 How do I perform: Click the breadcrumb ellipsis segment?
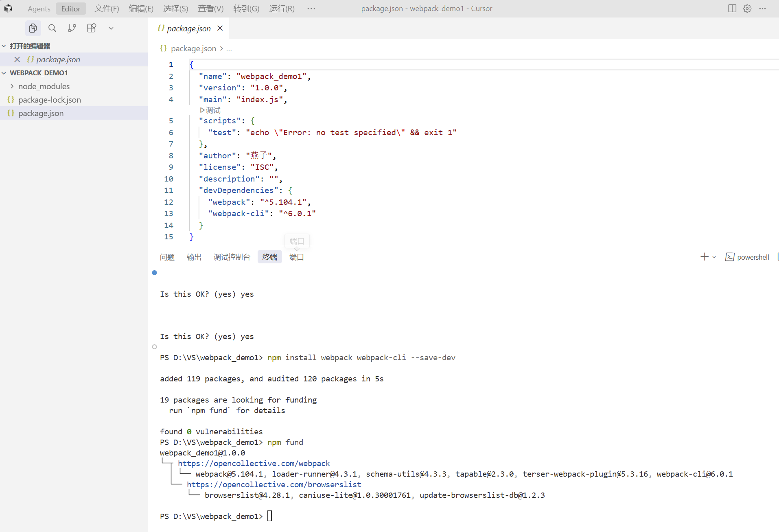[x=229, y=48]
